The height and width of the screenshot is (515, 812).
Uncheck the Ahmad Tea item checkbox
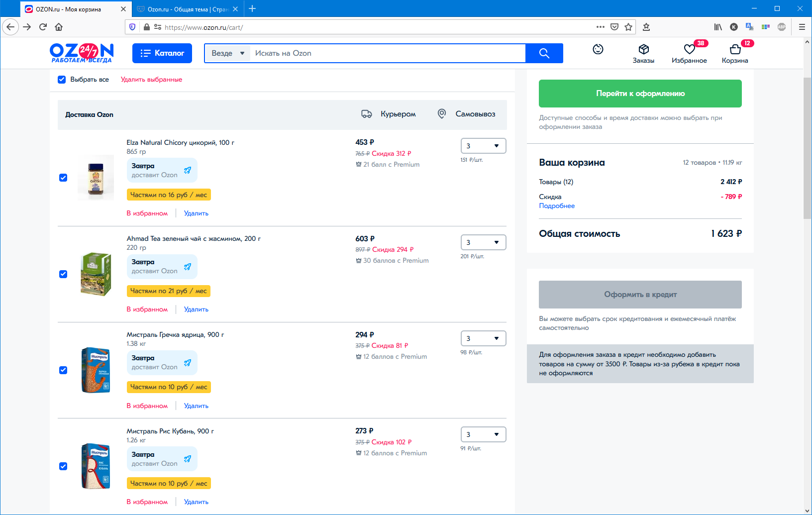pos(63,274)
